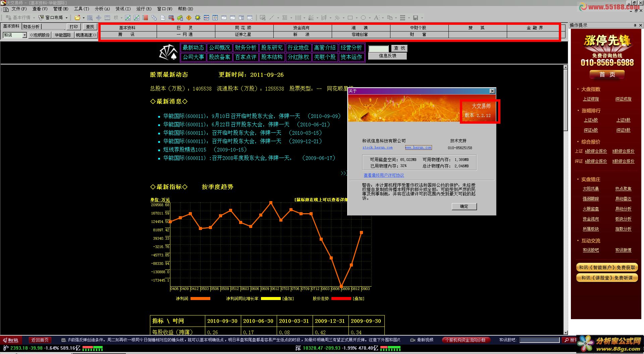This screenshot has height=354, width=644.
Task: Click the dotted grid pattern toolbar icon
Action: (402, 17)
